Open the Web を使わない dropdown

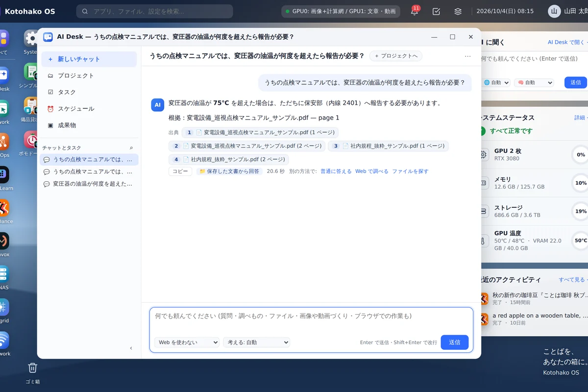tap(187, 343)
